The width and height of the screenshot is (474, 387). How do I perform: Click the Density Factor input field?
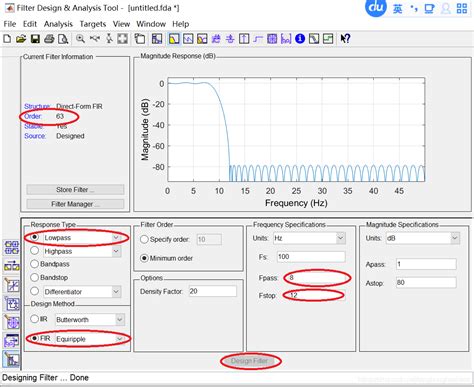(x=213, y=291)
